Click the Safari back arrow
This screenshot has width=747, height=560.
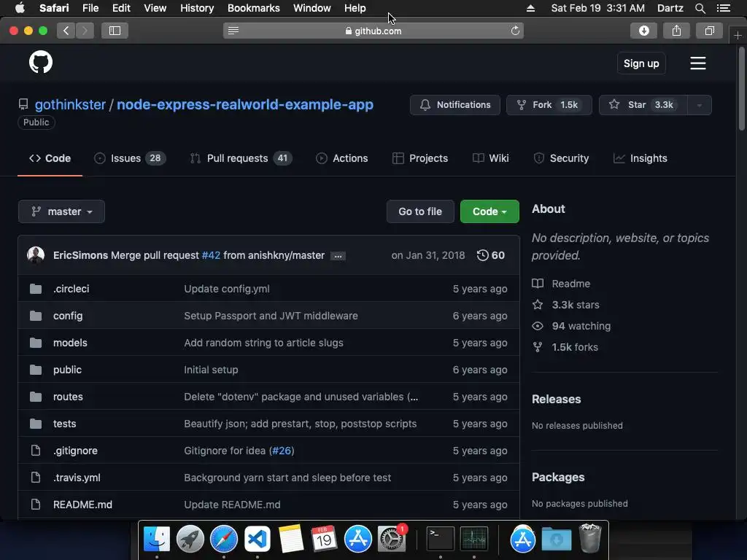(66, 31)
